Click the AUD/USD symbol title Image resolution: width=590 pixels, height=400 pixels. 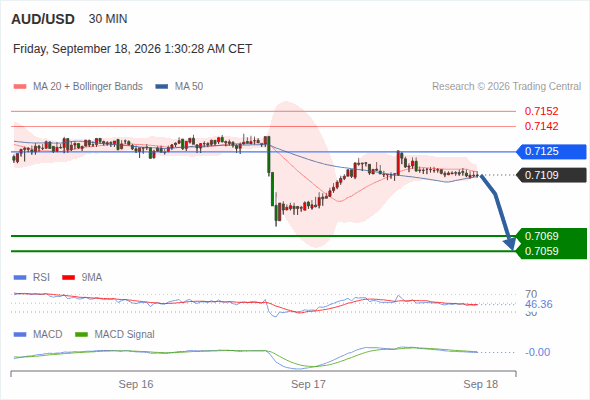pos(43,19)
